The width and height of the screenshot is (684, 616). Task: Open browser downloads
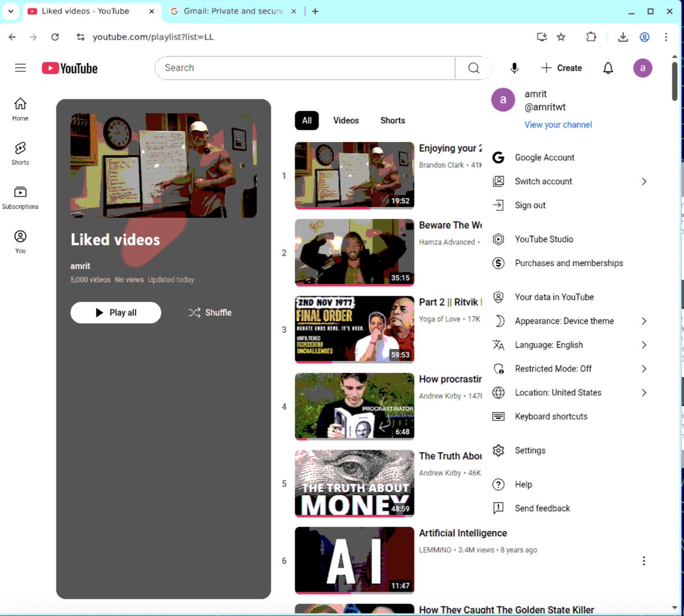[x=623, y=37]
